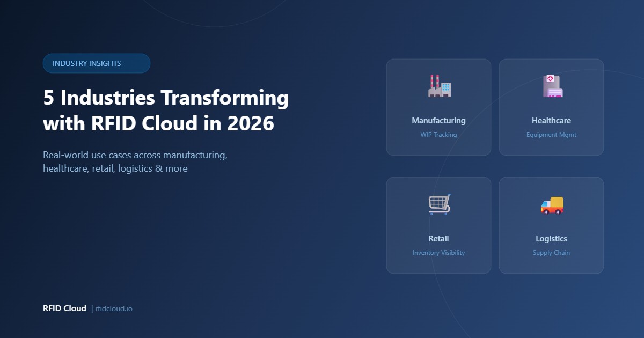Expand the Retail Inventory Visibility card
This screenshot has height=338, width=644.
point(439,225)
